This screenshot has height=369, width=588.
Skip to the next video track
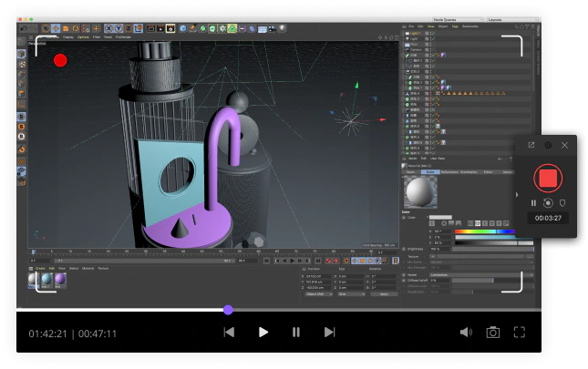tap(329, 333)
